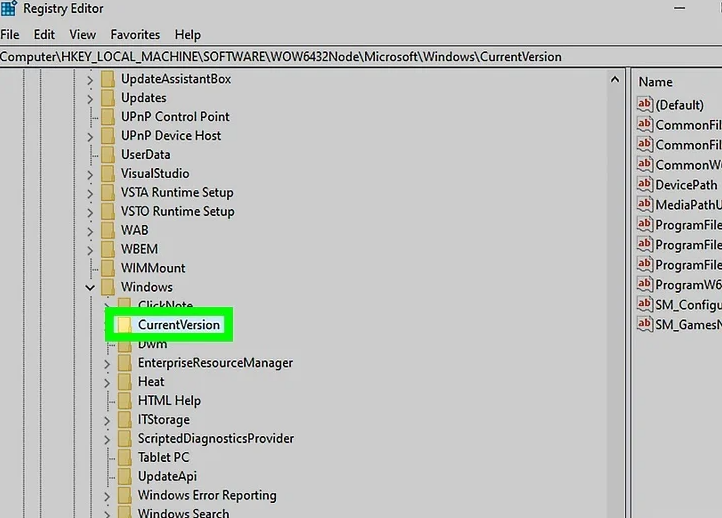The width and height of the screenshot is (722, 518).
Task: Select the UPnP Device Host key
Action: (171, 136)
